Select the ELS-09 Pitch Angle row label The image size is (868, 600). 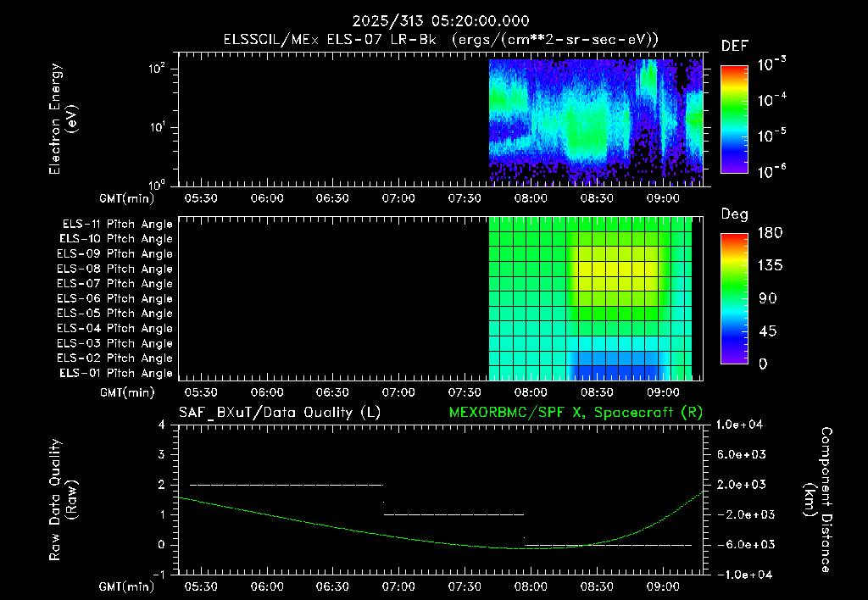pyautogui.click(x=114, y=254)
